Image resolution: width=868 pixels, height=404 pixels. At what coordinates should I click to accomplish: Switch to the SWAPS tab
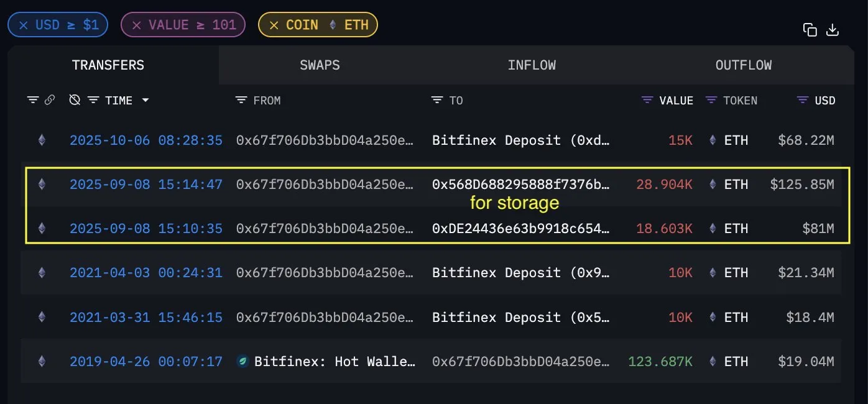(320, 65)
